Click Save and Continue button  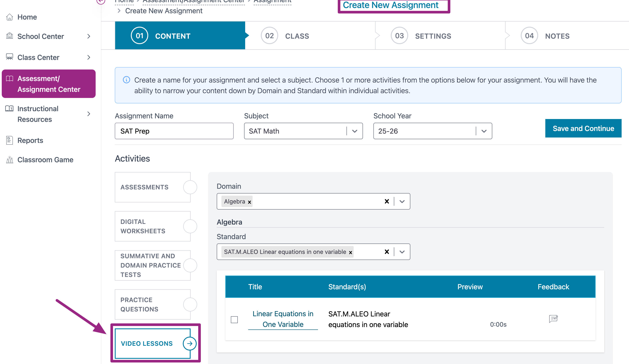coord(583,128)
